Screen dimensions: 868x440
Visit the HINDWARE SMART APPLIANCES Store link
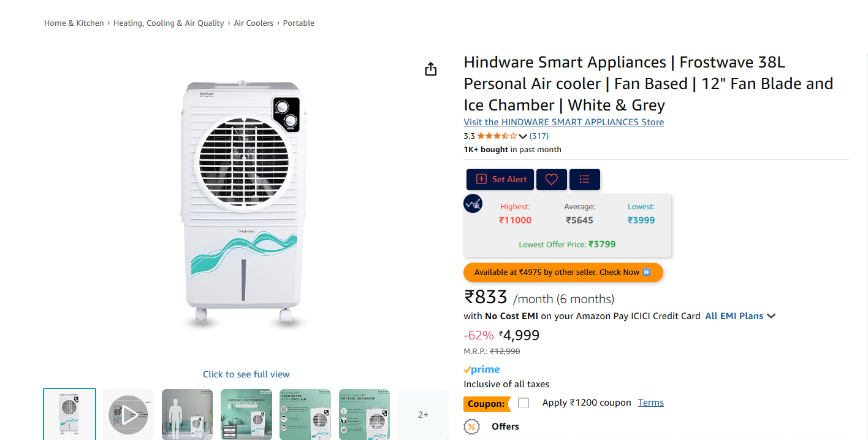(563, 122)
